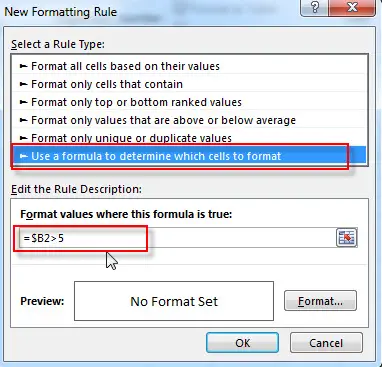Close the New Formatting Rule dialog

click(352, 8)
